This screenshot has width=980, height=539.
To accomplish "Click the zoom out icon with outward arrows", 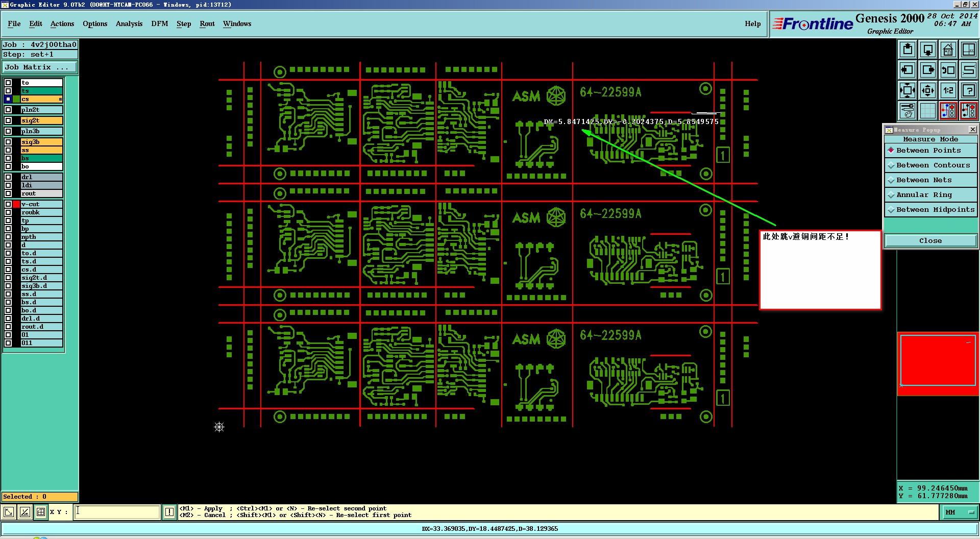I will tap(928, 90).
